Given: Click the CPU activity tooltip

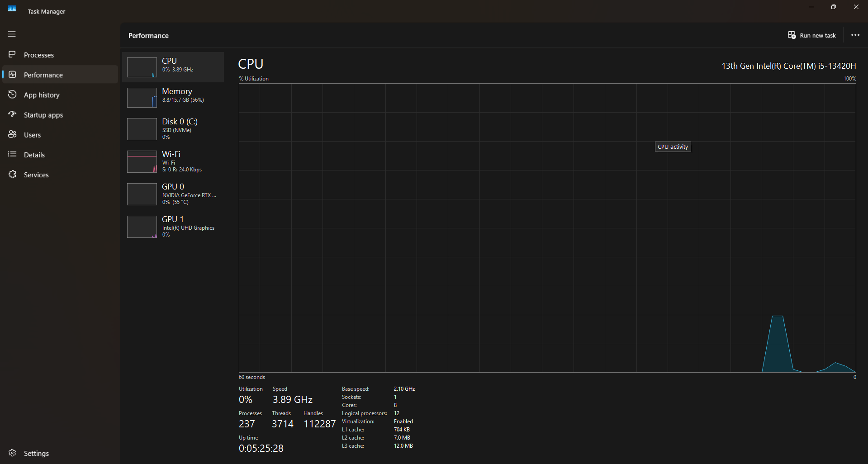Looking at the screenshot, I should tap(673, 147).
